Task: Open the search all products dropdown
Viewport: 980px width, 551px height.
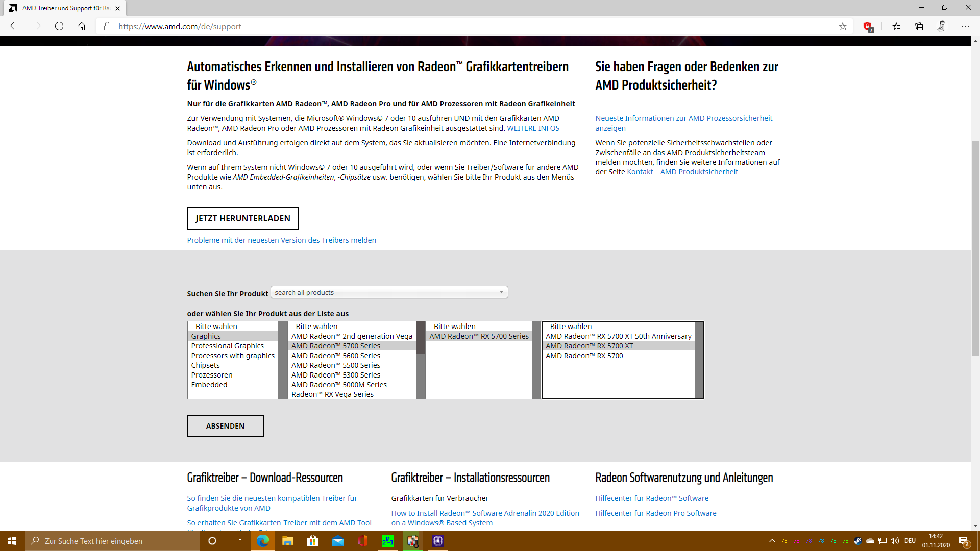Action: pyautogui.click(x=389, y=292)
